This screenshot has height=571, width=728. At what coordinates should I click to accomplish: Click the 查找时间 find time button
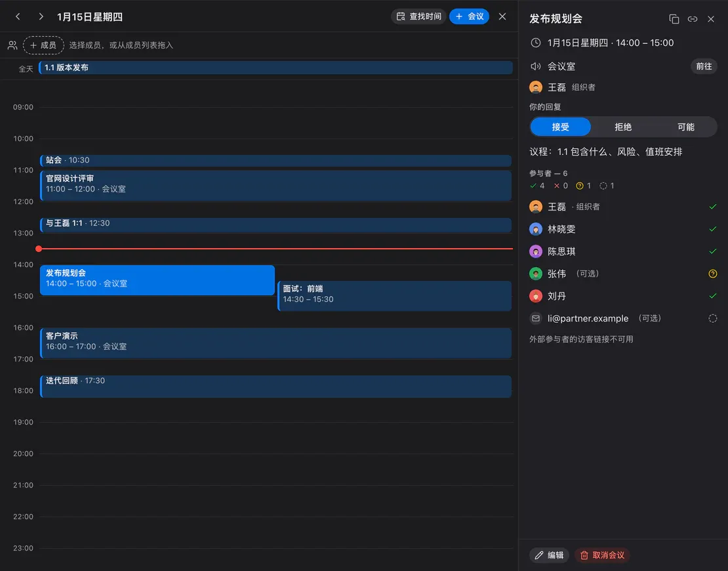click(419, 16)
